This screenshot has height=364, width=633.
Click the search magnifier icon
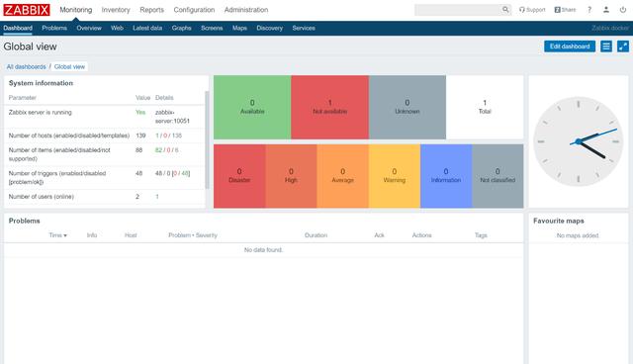pyautogui.click(x=505, y=10)
